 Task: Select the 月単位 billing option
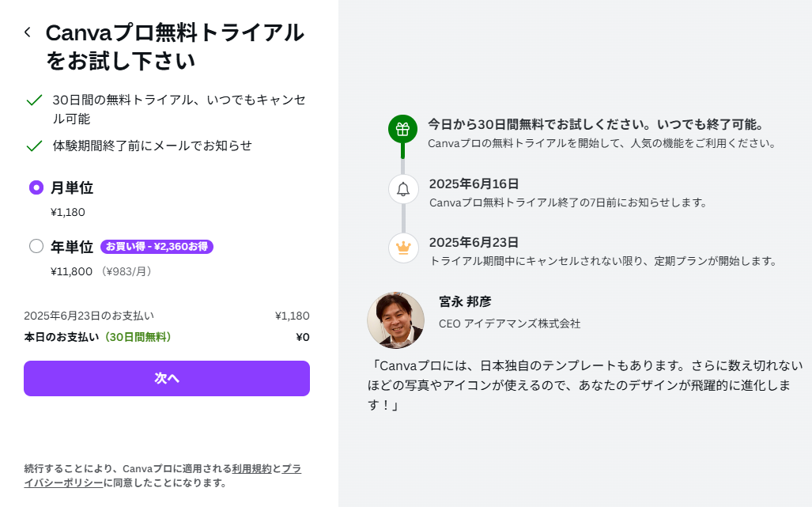coord(35,187)
